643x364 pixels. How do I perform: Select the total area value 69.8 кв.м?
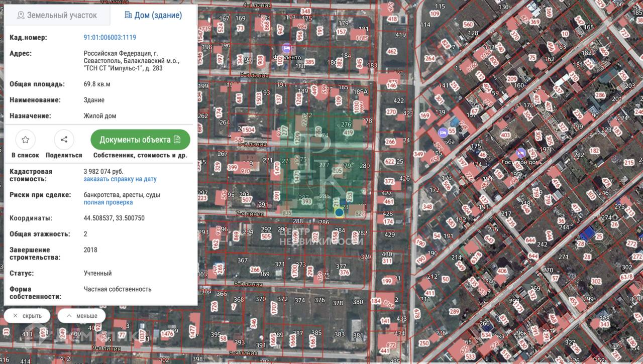coord(97,84)
